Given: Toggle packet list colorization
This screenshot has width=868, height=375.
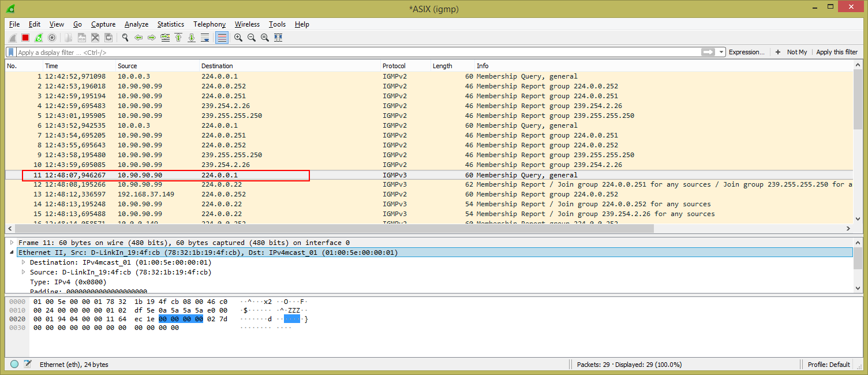Looking at the screenshot, I should click(x=222, y=38).
